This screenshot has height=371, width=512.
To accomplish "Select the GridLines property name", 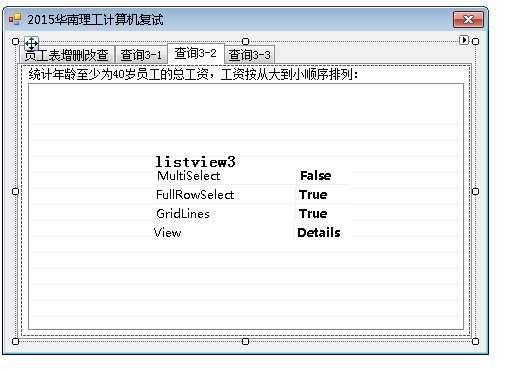I will (x=183, y=214).
